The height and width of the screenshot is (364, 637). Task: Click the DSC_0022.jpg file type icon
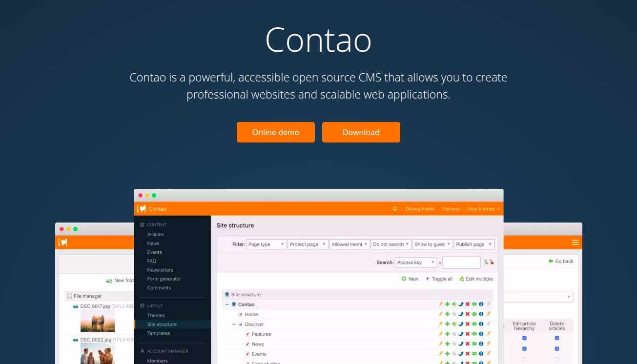[x=76, y=340]
